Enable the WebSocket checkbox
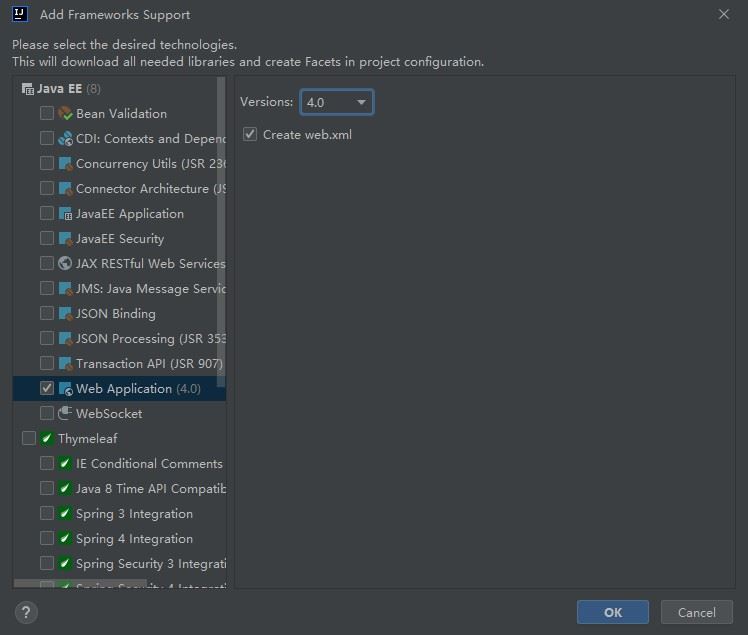The width and height of the screenshot is (748, 635). 47,413
